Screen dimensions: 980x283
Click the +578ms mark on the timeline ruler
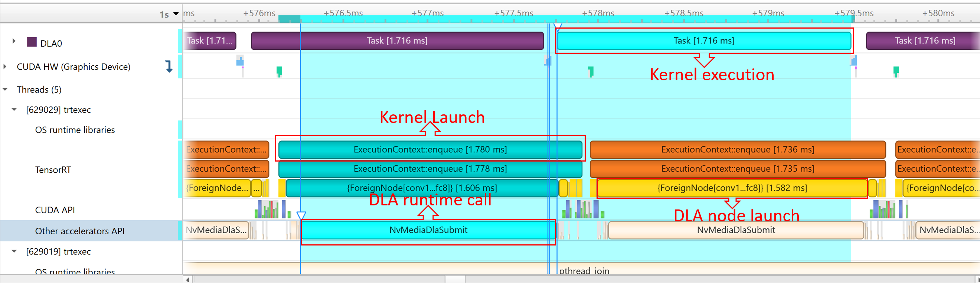(x=598, y=14)
